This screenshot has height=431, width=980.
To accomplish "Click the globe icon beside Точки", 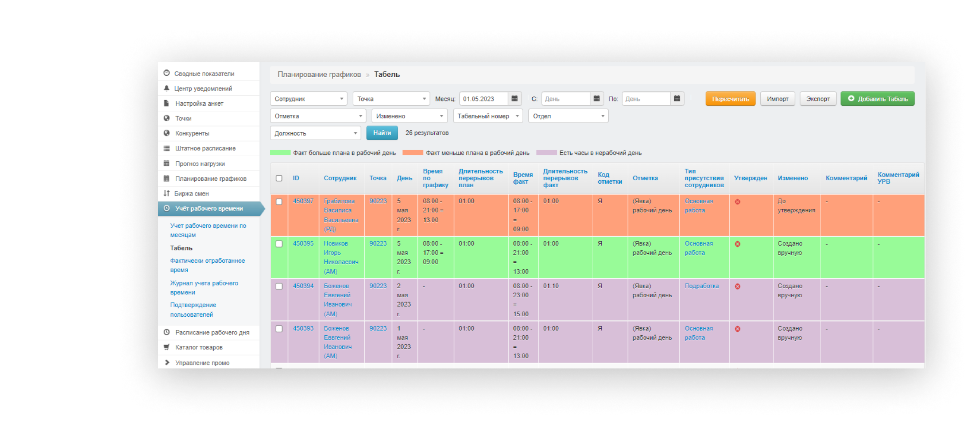I will [167, 118].
